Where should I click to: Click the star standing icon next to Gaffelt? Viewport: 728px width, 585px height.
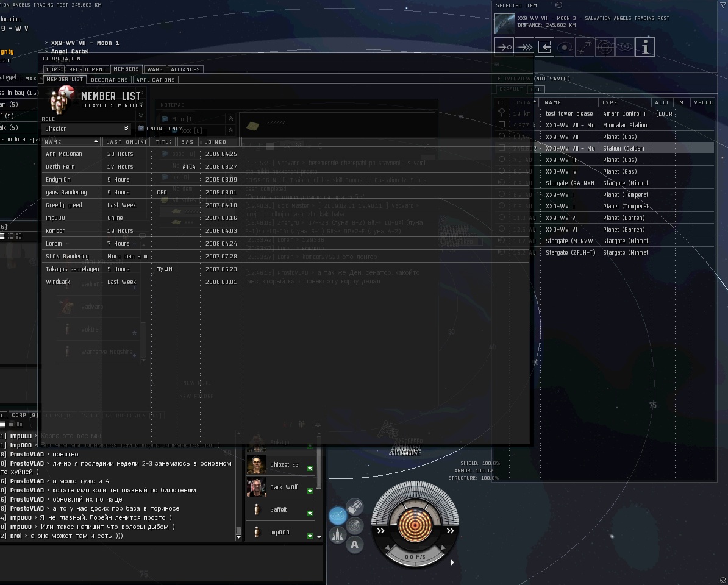pyautogui.click(x=310, y=513)
